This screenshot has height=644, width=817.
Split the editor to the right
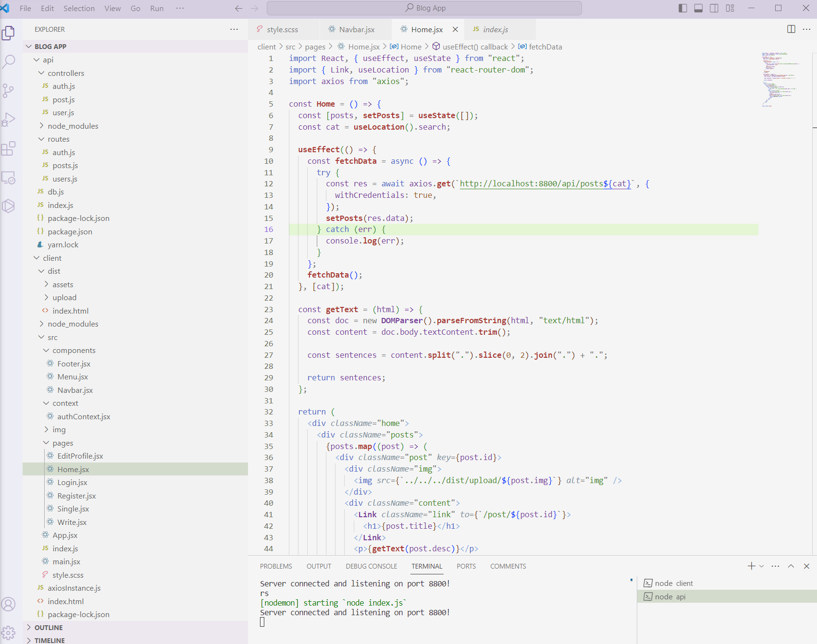pyautogui.click(x=791, y=29)
